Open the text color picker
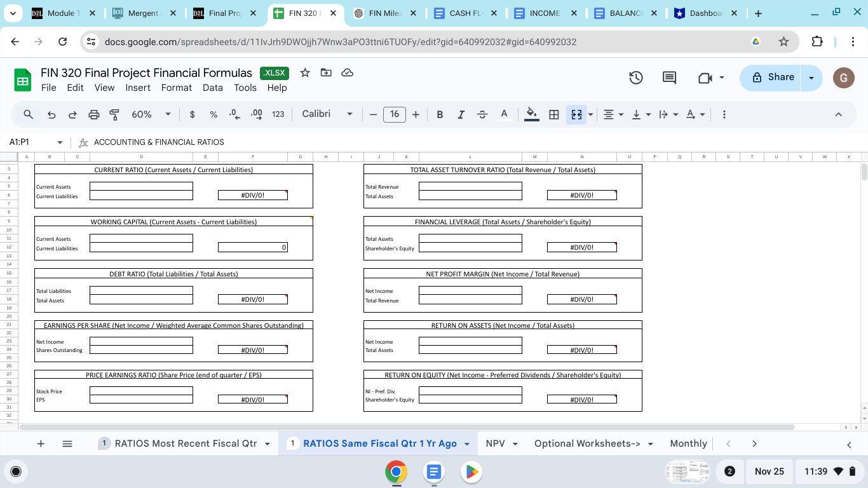This screenshot has height=488, width=868. point(504,114)
